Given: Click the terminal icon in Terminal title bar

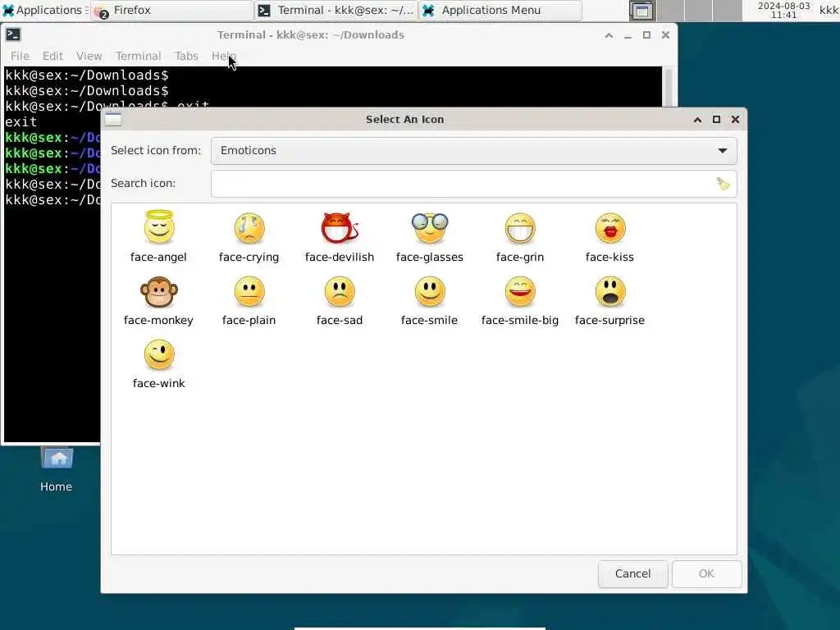Looking at the screenshot, I should click(13, 34).
